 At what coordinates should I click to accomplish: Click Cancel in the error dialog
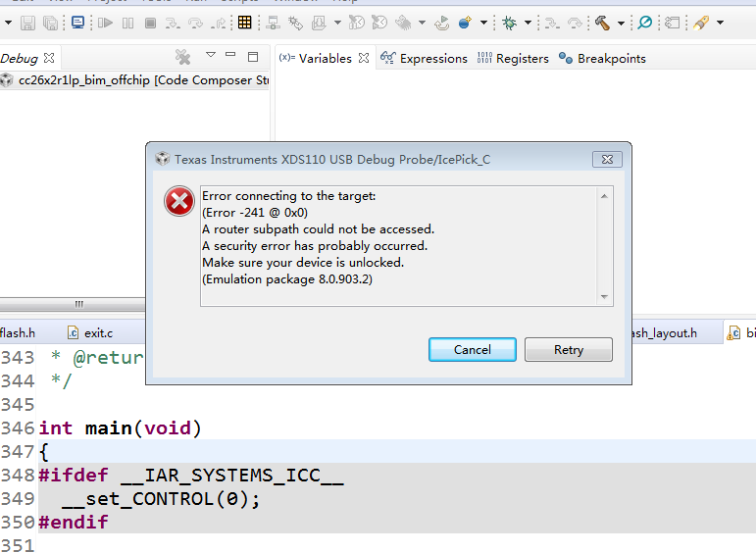(x=472, y=349)
